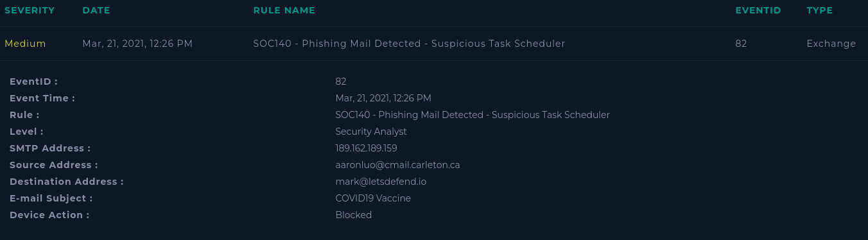Click the Security Analyst level value
The image size is (868, 240).
[371, 132]
